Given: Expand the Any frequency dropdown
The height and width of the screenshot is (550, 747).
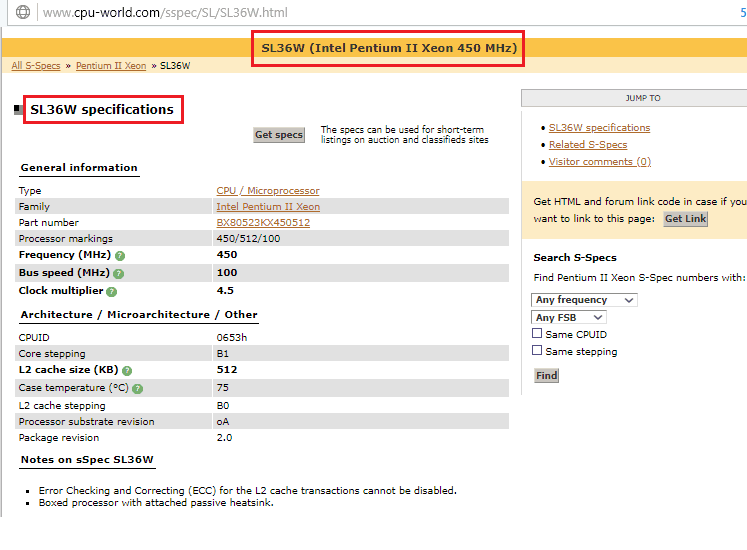Looking at the screenshot, I should point(584,300).
